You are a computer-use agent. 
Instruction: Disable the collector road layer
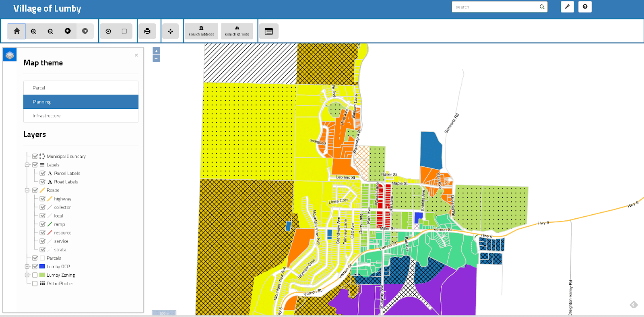pos(43,207)
